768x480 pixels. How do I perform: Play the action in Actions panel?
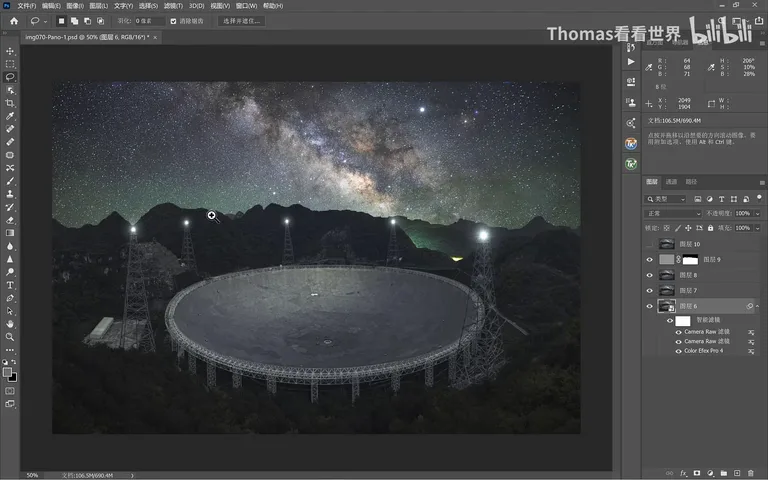coord(631,62)
